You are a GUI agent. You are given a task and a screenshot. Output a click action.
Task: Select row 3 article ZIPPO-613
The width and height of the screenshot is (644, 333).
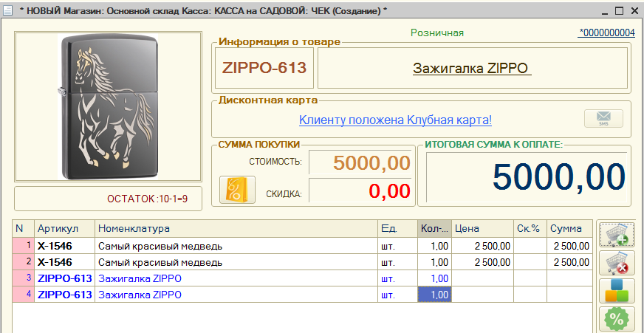click(x=64, y=278)
